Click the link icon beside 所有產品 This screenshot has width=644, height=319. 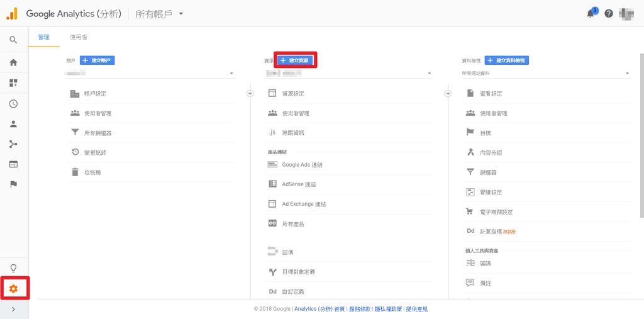click(x=272, y=223)
